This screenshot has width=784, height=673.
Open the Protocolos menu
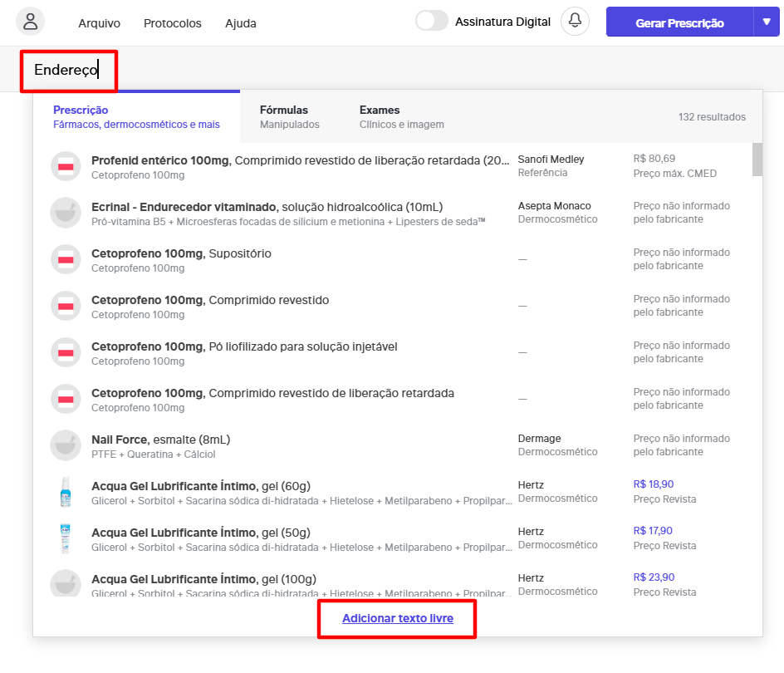click(x=173, y=23)
